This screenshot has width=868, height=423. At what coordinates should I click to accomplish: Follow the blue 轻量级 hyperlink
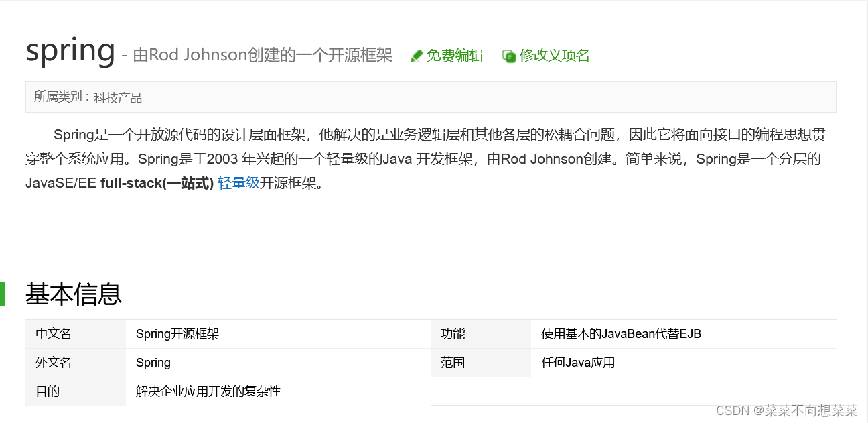238,183
